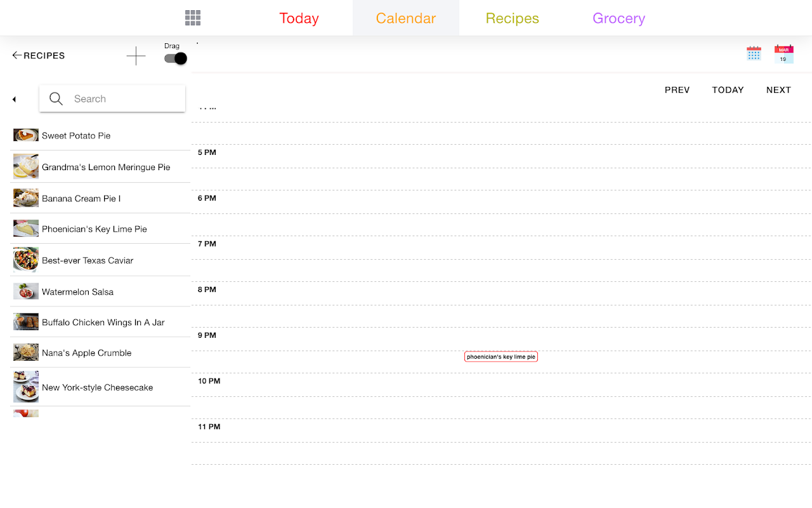Click the MAR 19 date calendar icon
This screenshot has height=508, width=812.
point(783,54)
